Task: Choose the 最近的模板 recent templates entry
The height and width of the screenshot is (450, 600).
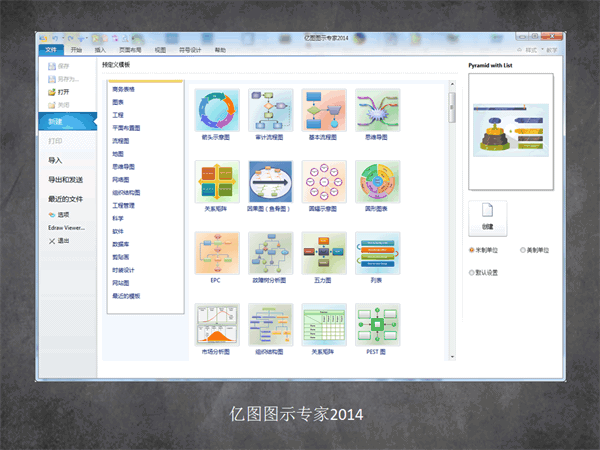Action: (126, 296)
